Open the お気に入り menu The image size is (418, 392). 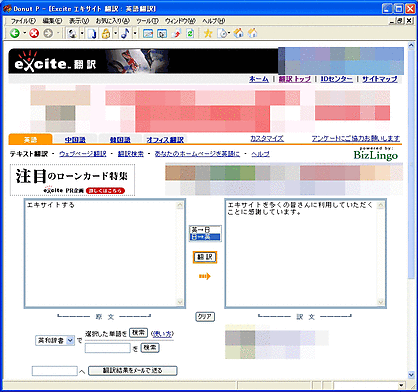click(113, 21)
